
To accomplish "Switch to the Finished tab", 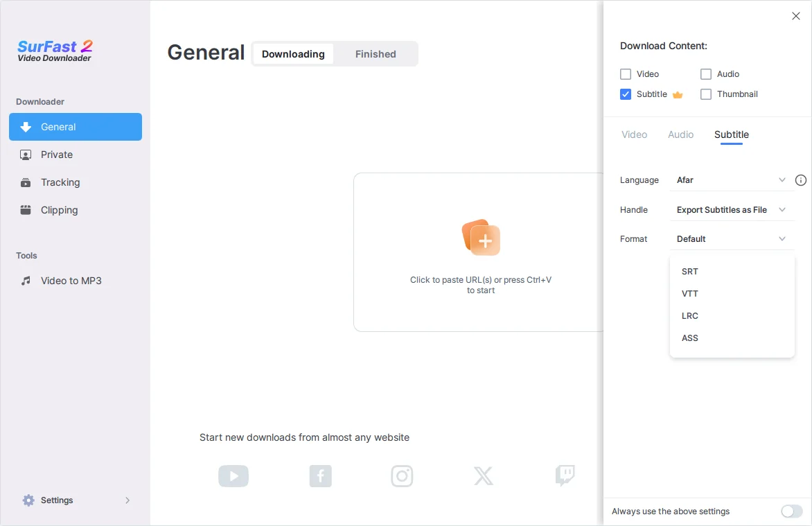I will (376, 54).
